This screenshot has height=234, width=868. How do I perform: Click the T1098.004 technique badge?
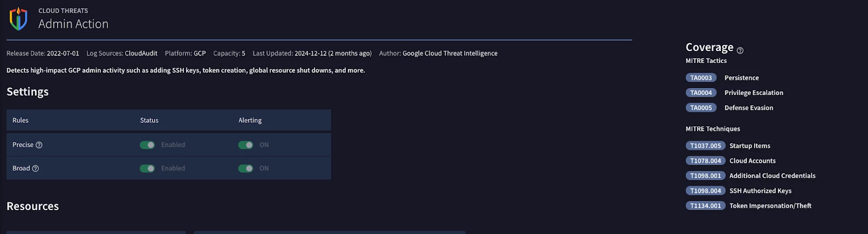click(x=705, y=191)
